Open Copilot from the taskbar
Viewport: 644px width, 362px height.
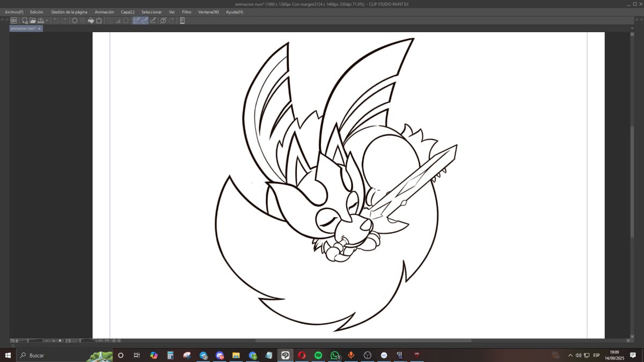154,355
